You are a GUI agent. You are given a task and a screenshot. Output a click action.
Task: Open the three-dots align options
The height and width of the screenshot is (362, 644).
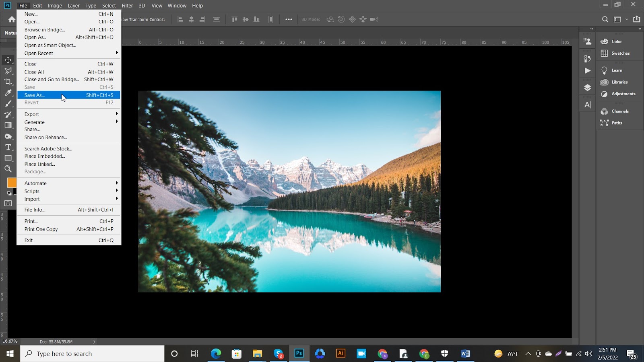(x=289, y=19)
